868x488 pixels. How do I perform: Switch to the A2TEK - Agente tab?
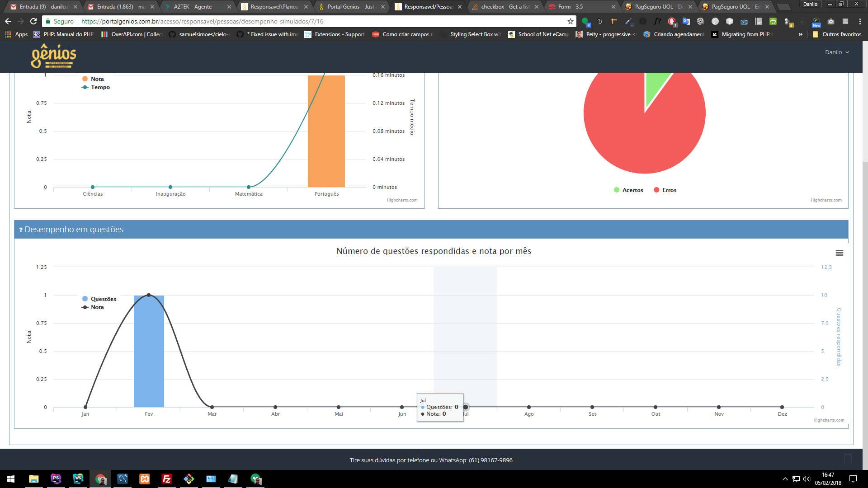193,7
